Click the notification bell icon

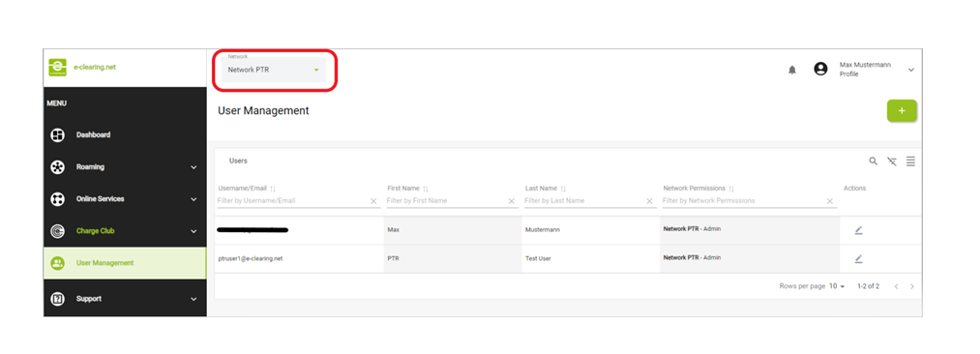tap(792, 70)
